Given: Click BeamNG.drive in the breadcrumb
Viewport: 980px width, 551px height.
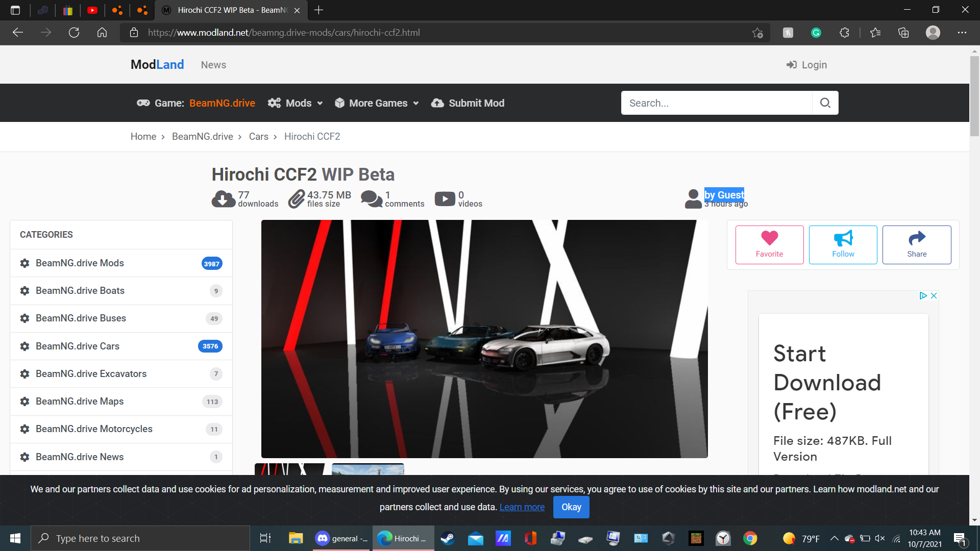Looking at the screenshot, I should click(x=203, y=137).
